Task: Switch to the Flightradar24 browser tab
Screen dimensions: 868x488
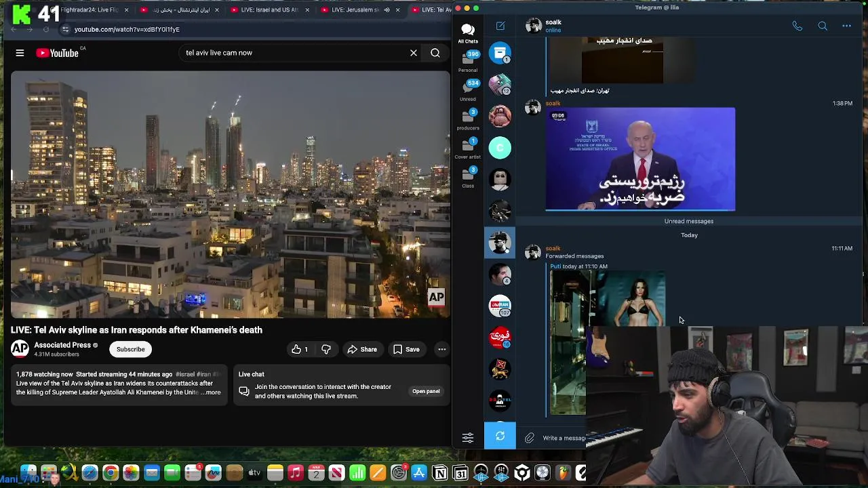Action: tap(88, 10)
